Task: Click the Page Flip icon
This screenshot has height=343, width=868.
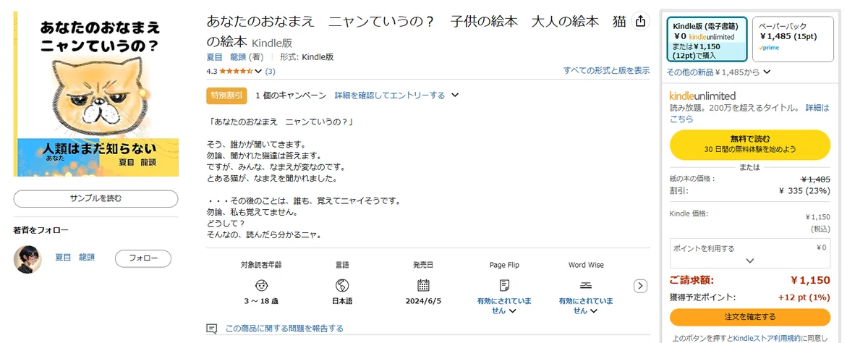Action: [505, 285]
